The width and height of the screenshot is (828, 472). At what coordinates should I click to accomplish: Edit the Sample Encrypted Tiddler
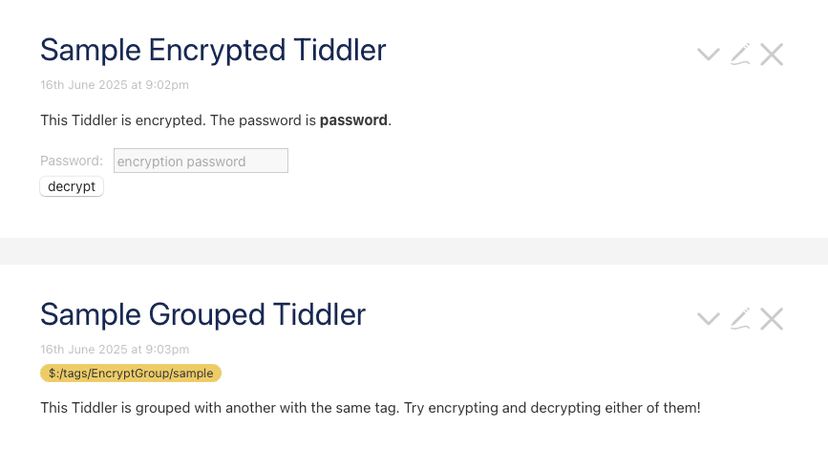(x=740, y=55)
